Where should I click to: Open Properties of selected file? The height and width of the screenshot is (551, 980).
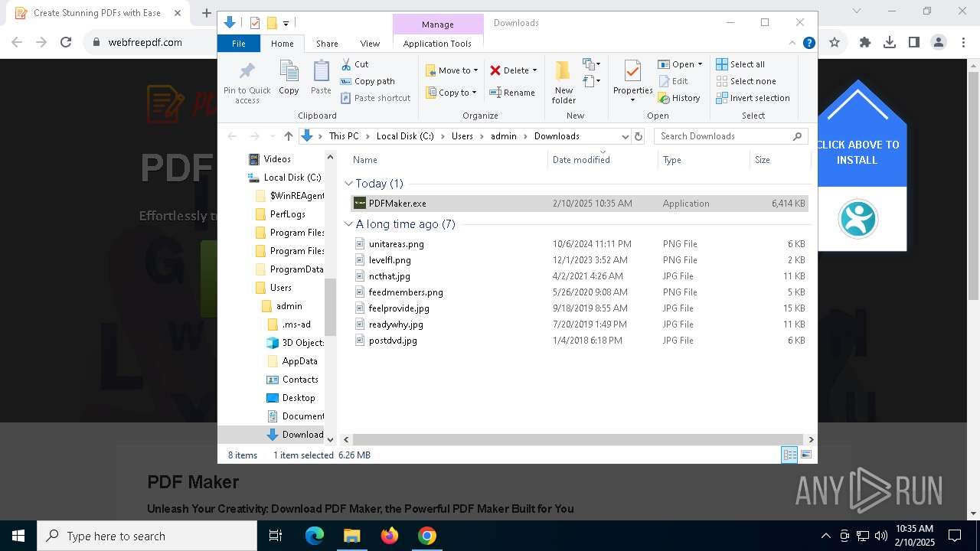point(632,81)
